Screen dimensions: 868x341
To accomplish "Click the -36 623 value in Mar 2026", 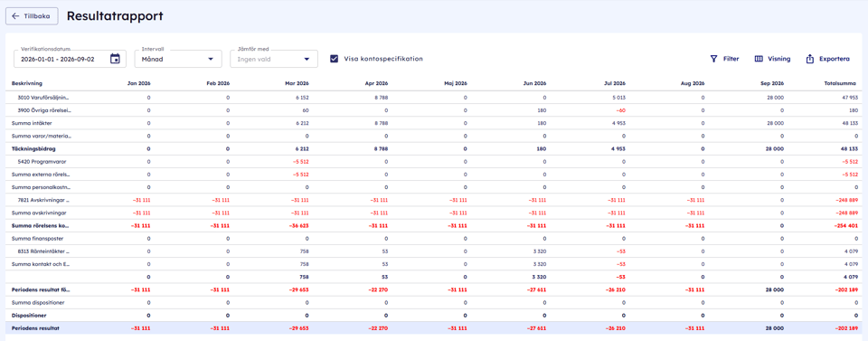I will (x=298, y=225).
